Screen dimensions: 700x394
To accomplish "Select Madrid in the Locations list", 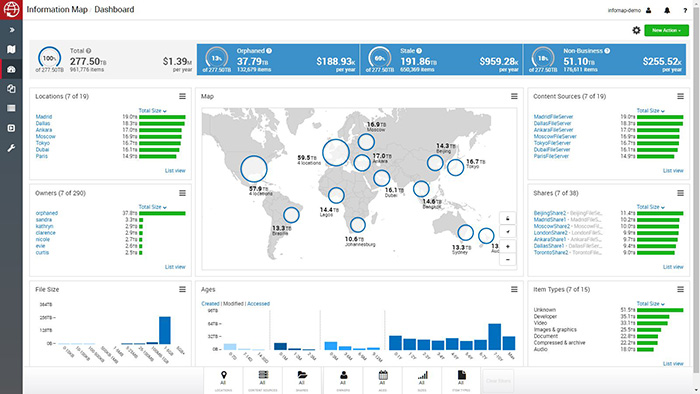I will coord(44,117).
